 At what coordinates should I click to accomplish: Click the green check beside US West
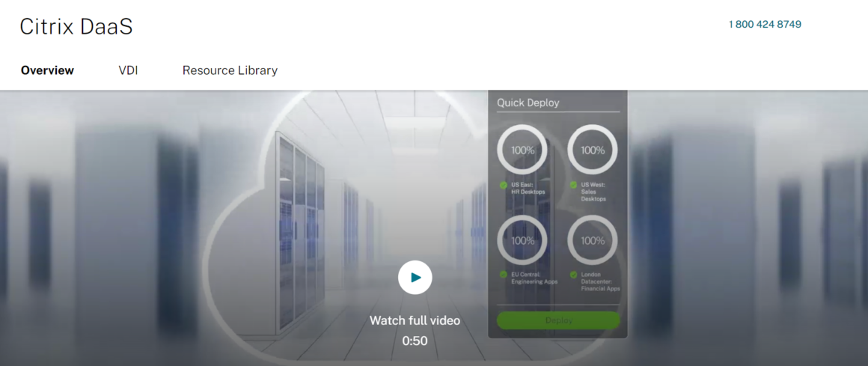tap(573, 185)
